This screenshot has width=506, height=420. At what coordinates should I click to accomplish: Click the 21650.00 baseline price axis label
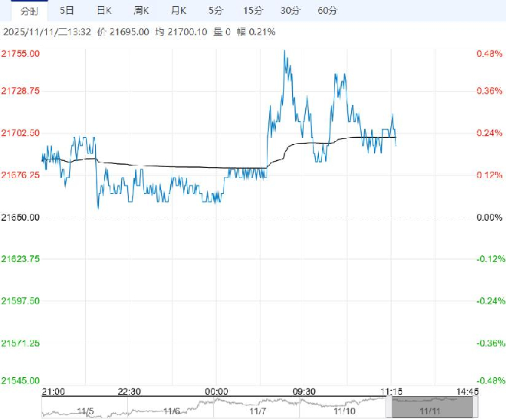pyautogui.click(x=21, y=218)
